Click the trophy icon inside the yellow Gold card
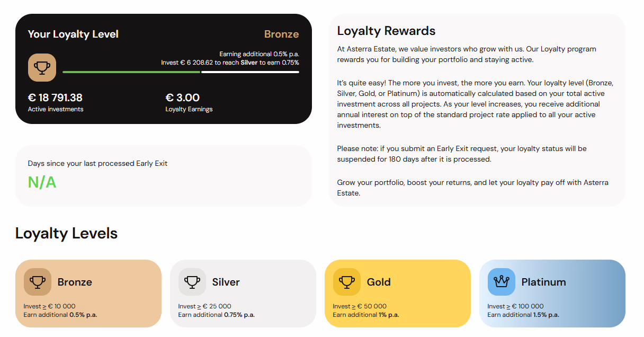 (x=347, y=281)
